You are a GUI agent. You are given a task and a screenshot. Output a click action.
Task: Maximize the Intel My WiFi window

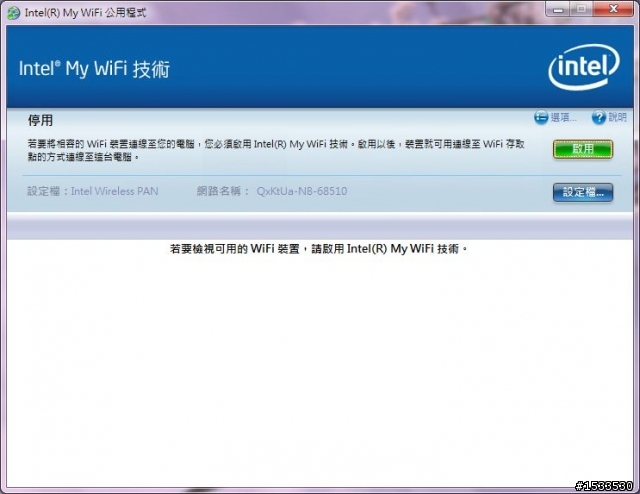tap(582, 9)
